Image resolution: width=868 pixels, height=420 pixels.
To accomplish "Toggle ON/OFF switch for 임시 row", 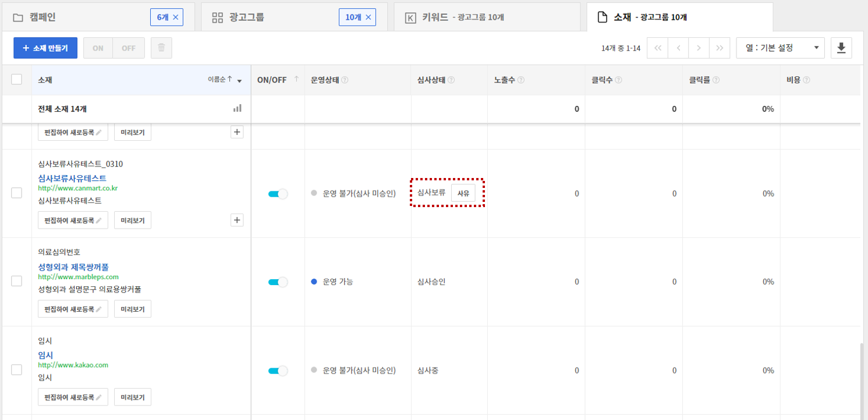I will (278, 371).
